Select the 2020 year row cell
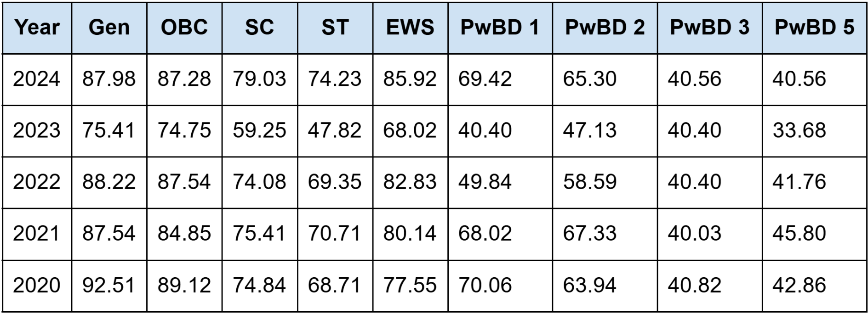The image size is (868, 314). 37,286
